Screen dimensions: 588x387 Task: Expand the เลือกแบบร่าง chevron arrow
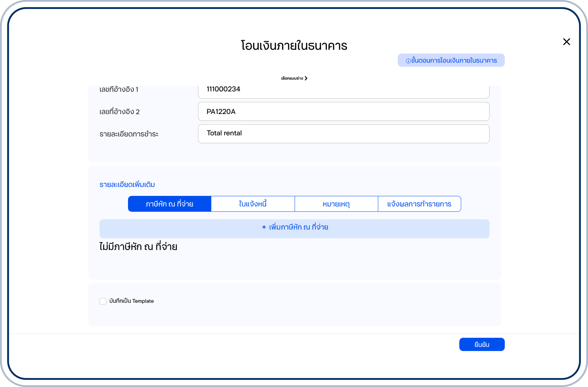coord(306,78)
